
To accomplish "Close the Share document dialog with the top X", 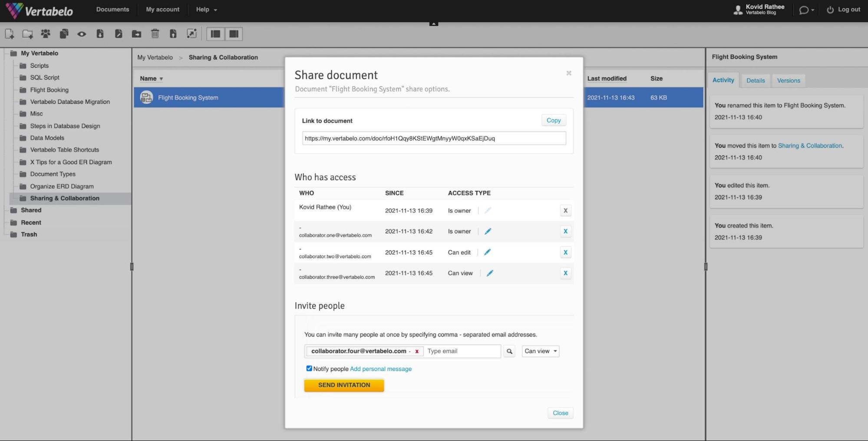I will click(568, 73).
